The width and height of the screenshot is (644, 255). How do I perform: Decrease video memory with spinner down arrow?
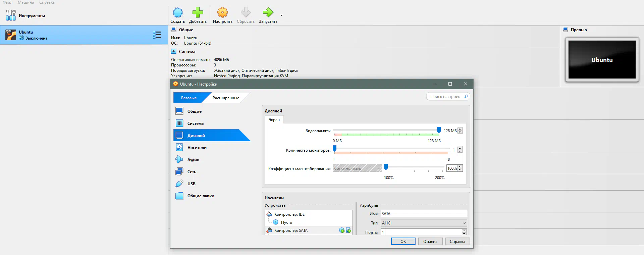460,132
